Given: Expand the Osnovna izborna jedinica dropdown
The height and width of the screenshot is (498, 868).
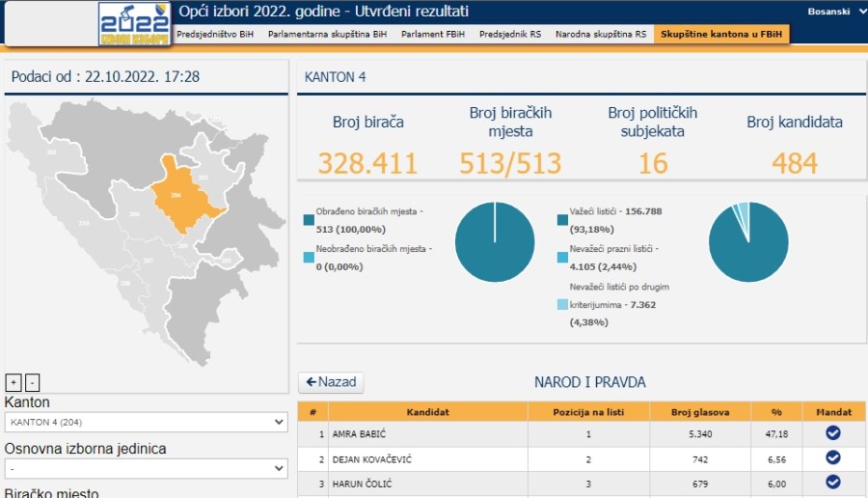Looking at the screenshot, I should 146,469.
